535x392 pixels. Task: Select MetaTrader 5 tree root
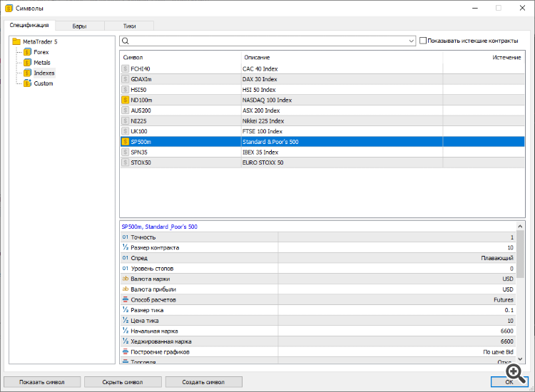40,41
